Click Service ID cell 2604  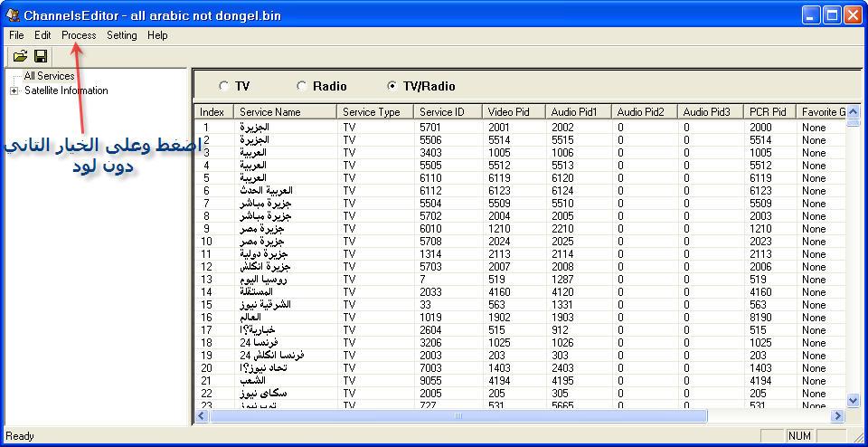click(430, 330)
